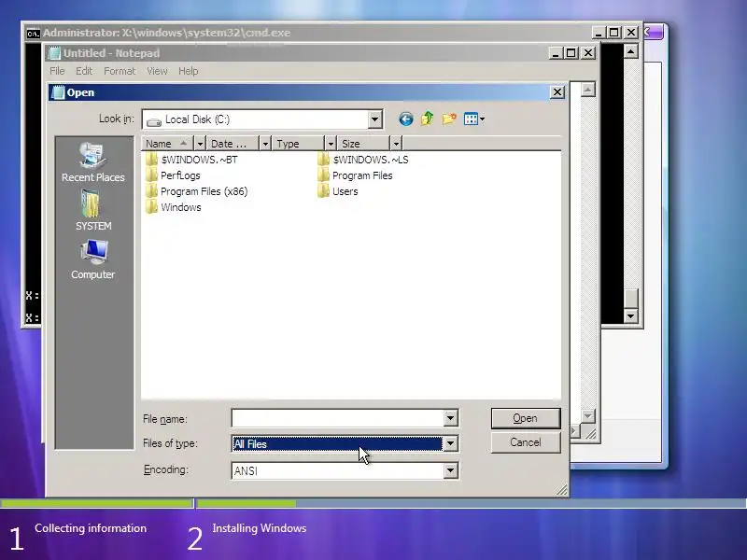The image size is (747, 560).
Task: Click Notepad window title bar icon
Action: pos(54,53)
